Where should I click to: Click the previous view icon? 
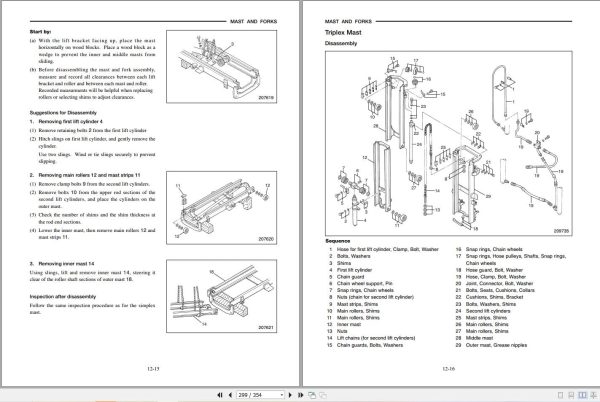pos(312,395)
